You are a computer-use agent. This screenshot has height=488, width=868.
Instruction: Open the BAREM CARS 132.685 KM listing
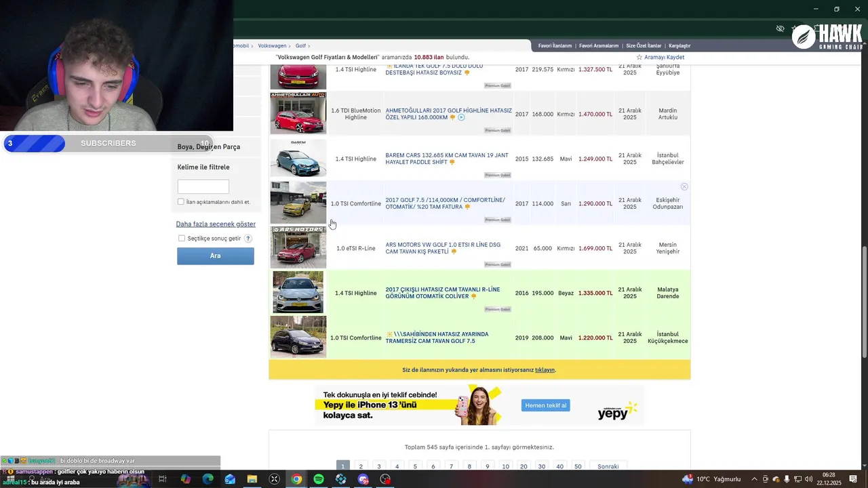(x=447, y=159)
